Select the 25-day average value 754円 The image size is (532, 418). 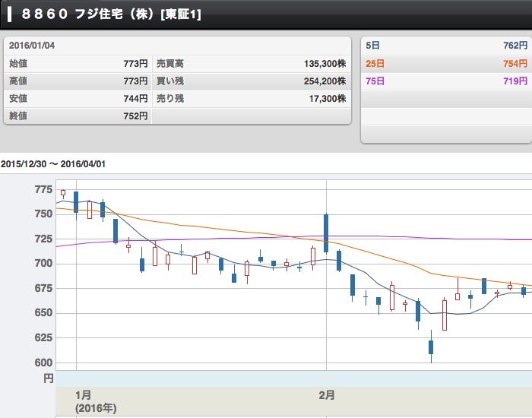[515, 63]
